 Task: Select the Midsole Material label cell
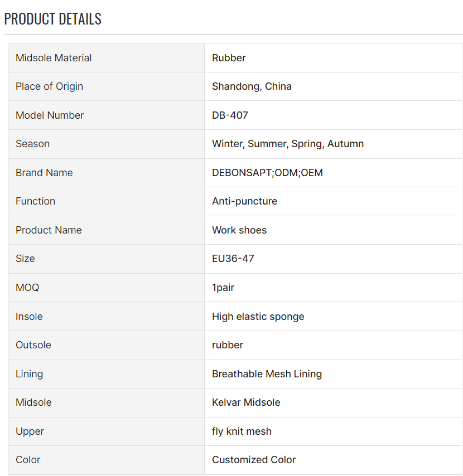[x=106, y=57]
